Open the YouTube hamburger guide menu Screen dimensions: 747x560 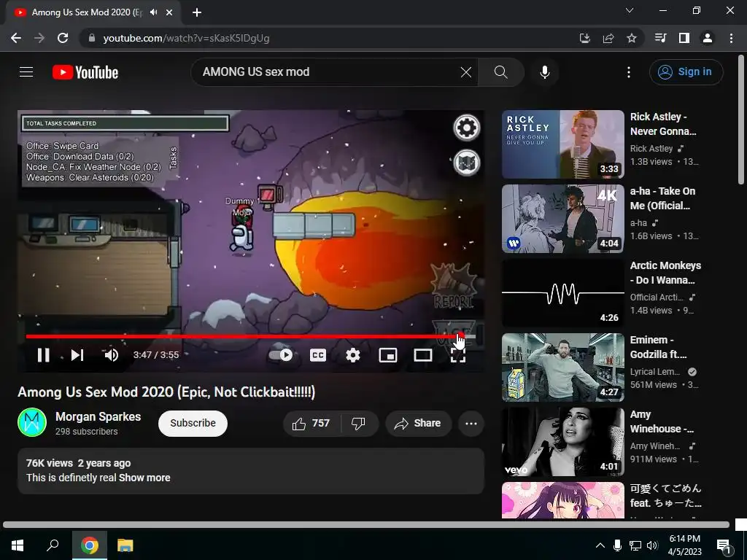point(26,72)
